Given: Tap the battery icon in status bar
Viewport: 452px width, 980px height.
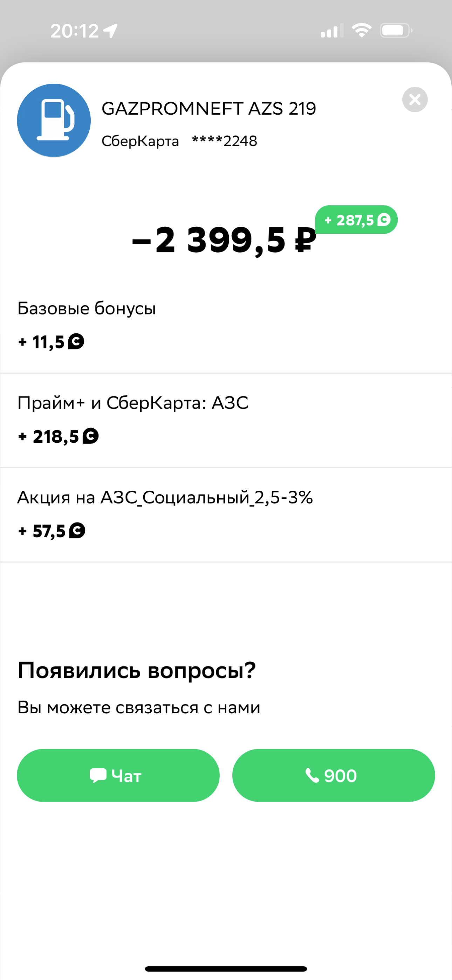Looking at the screenshot, I should click(396, 30).
